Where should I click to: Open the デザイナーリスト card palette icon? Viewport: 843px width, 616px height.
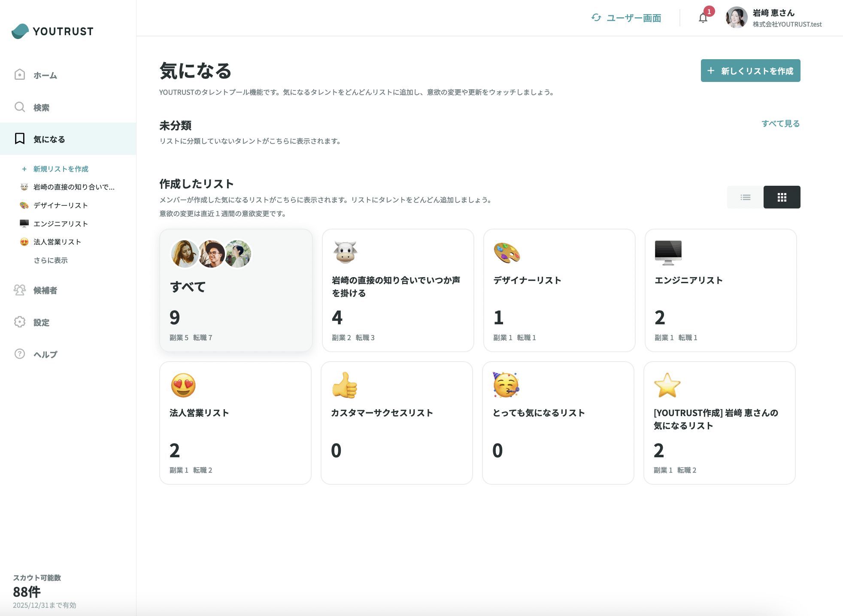point(506,253)
